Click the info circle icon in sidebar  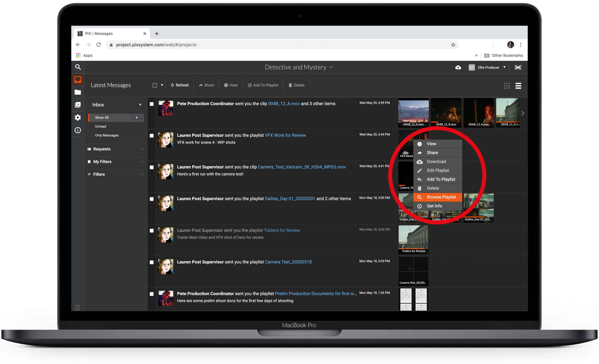coord(78,130)
